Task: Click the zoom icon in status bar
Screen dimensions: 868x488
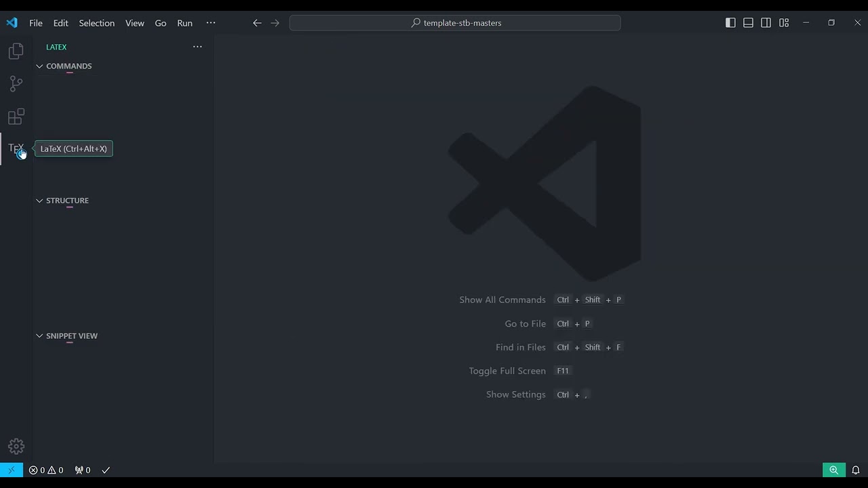Action: [834, 470]
